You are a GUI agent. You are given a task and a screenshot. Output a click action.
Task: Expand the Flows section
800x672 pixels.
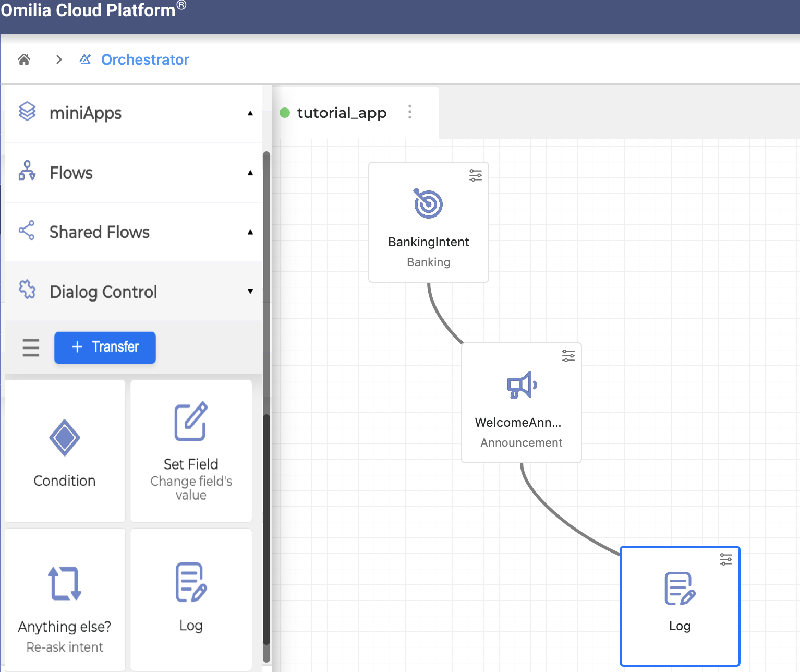(x=250, y=173)
